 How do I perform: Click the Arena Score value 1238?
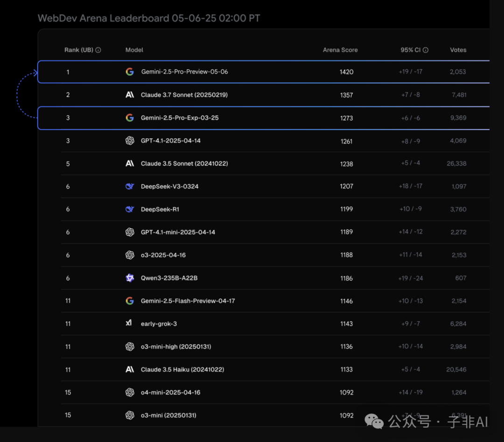[346, 164]
